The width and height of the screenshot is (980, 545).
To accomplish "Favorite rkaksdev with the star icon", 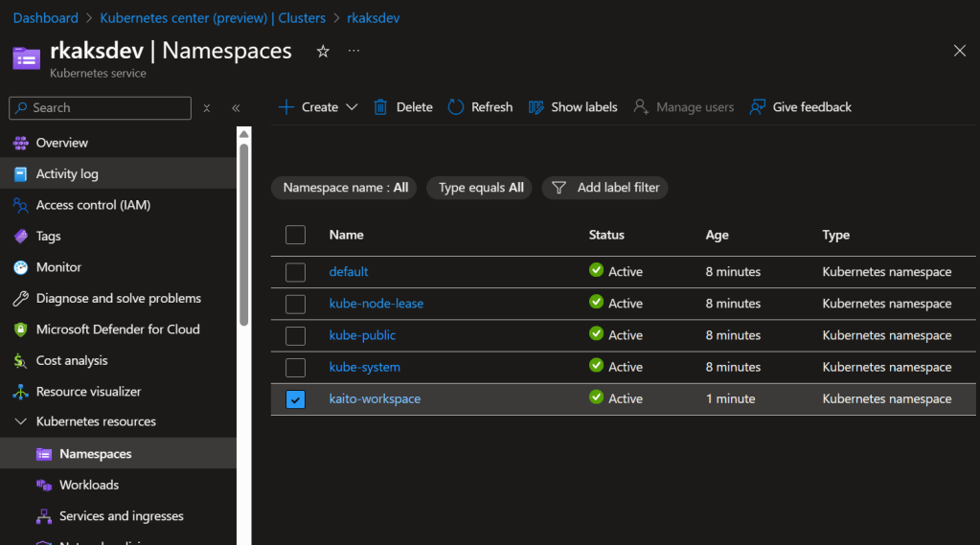I will pos(323,51).
